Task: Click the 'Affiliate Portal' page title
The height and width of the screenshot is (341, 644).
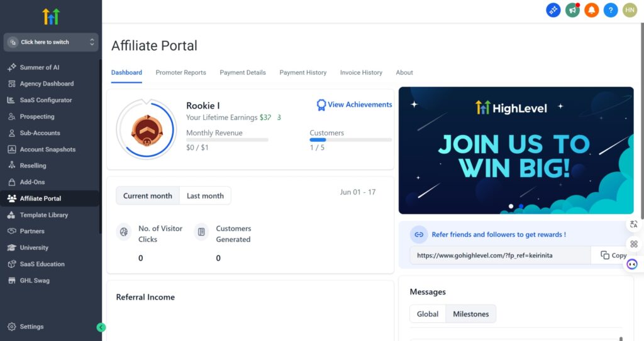Action: click(155, 46)
